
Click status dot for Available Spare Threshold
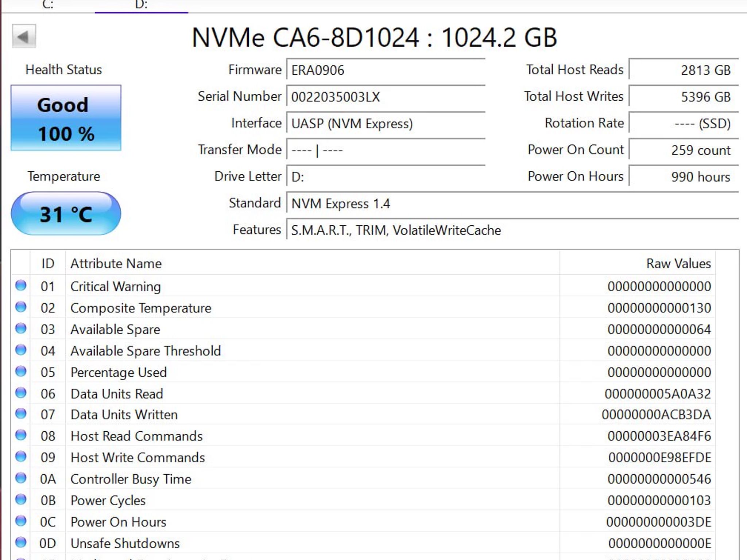pos(21,350)
